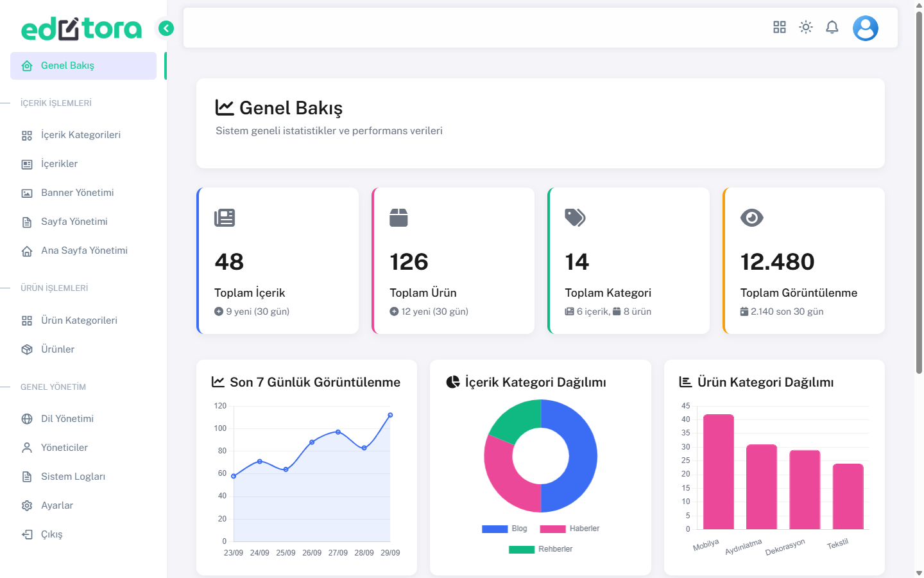Click the exit icon beside Çıkış

pos(27,534)
